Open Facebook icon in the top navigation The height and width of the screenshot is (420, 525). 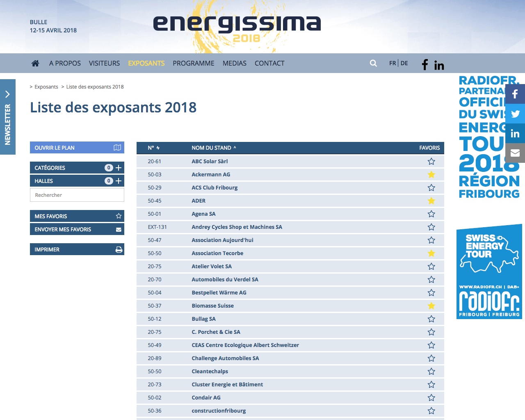pos(425,64)
